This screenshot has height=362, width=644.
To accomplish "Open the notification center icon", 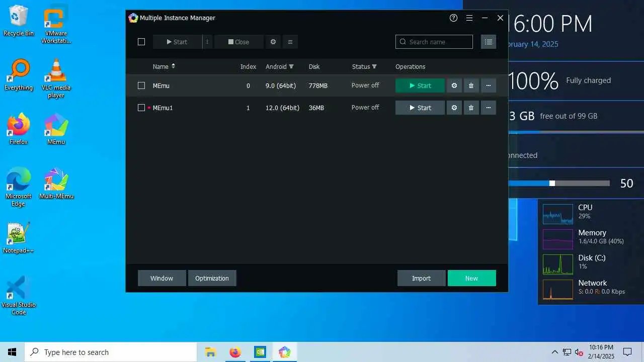I will pos(627,352).
